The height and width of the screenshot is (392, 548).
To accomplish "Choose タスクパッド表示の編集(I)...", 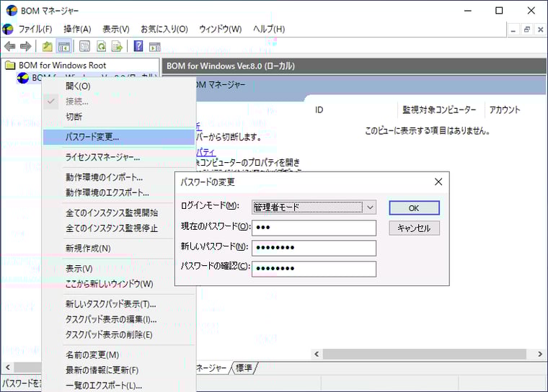I will coord(119,320).
